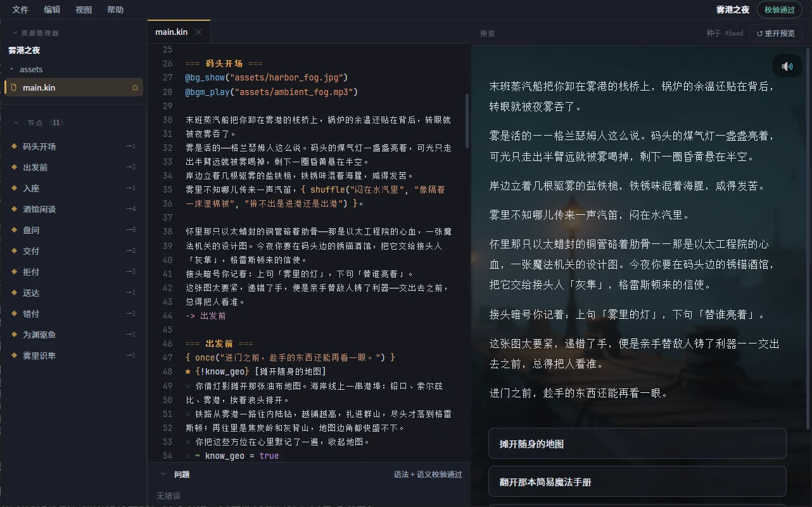Viewport: 812px width, 507px height.
Task: Jump to node 雾里识隼
Action: pyautogui.click(x=73, y=356)
